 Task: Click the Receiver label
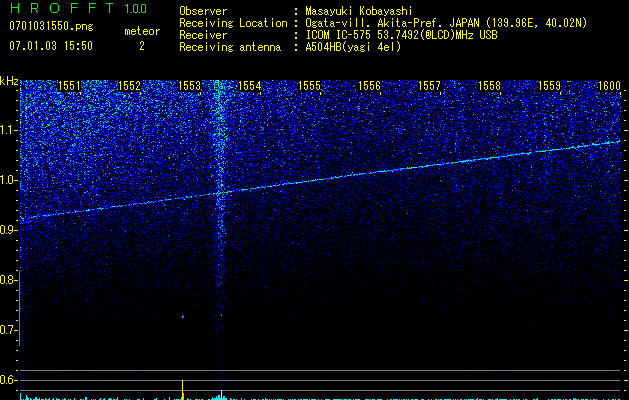coord(203,35)
